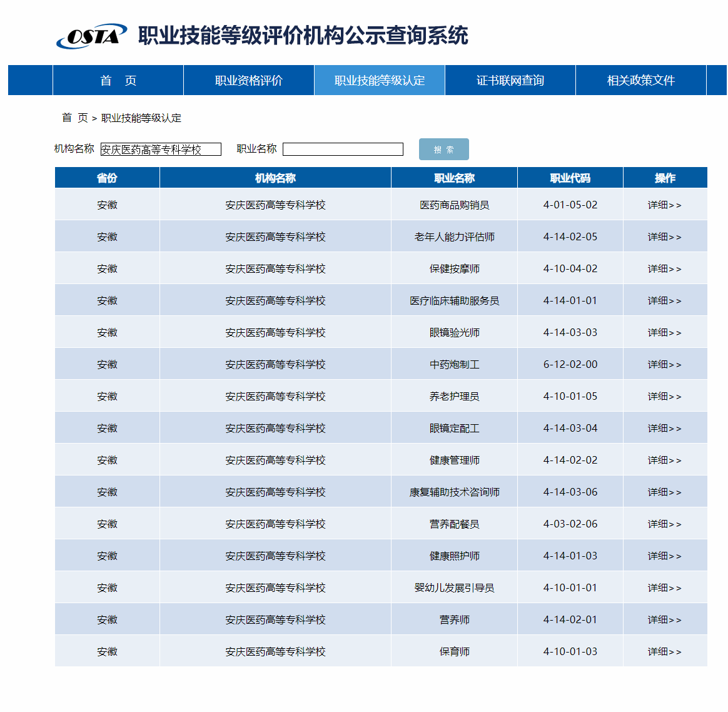Open 详细 for 健康管理师

point(664,460)
